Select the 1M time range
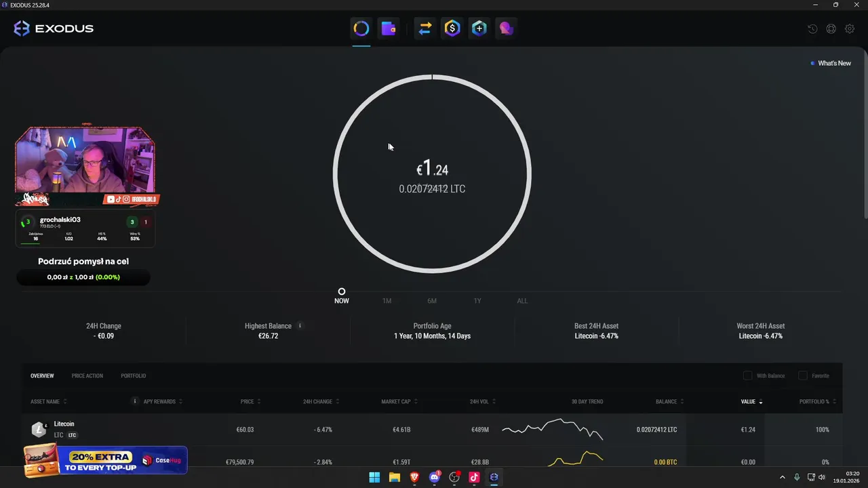Screen dimensions: 868x488 pos(387,301)
